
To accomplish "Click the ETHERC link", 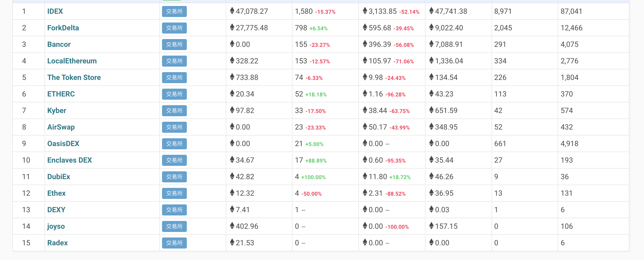I will (61, 94).
